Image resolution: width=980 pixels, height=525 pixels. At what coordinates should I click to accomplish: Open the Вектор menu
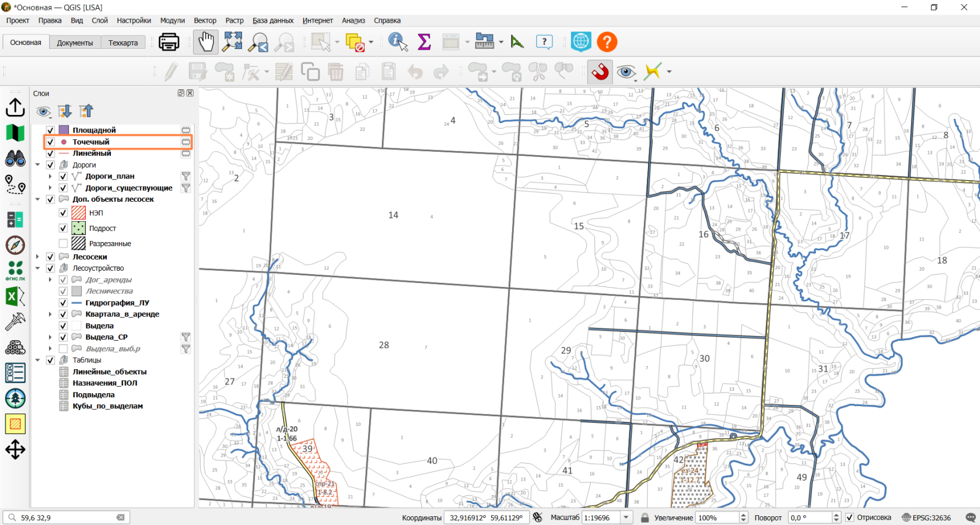coord(205,20)
